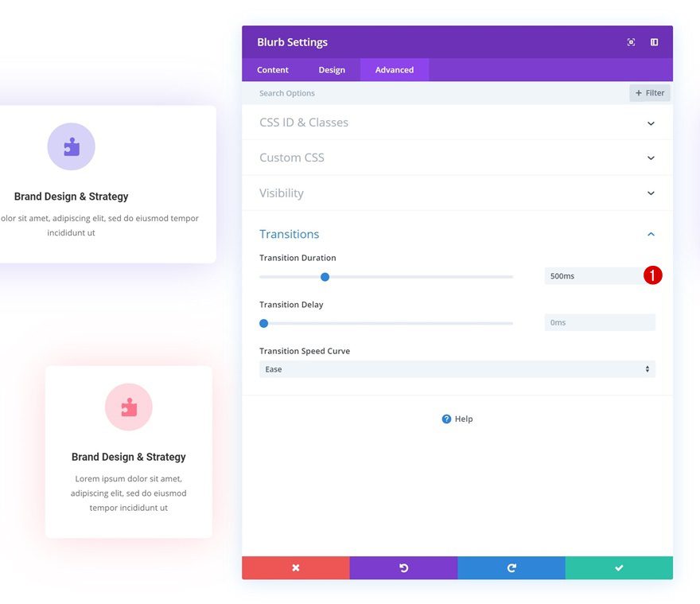Image resolution: width=700 pixels, height=604 pixels.
Task: Click the Transition Duration slider handle
Action: point(325,277)
